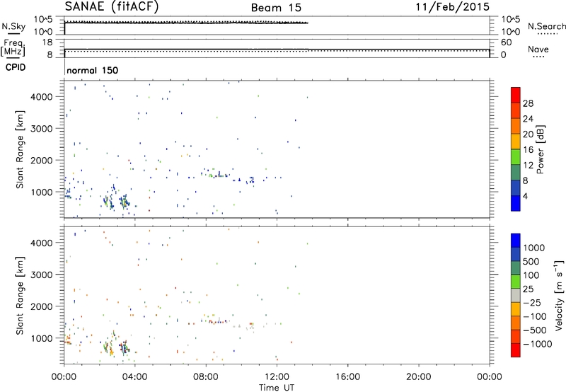Click the 16:00 time axis tick label
Viewport: 566px width, 392px height.
point(347,377)
